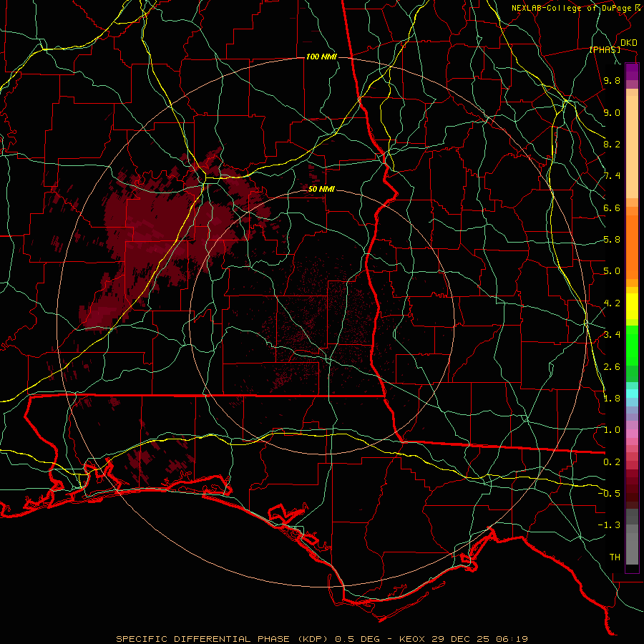Click the 3.4 scale value

pos(611,335)
